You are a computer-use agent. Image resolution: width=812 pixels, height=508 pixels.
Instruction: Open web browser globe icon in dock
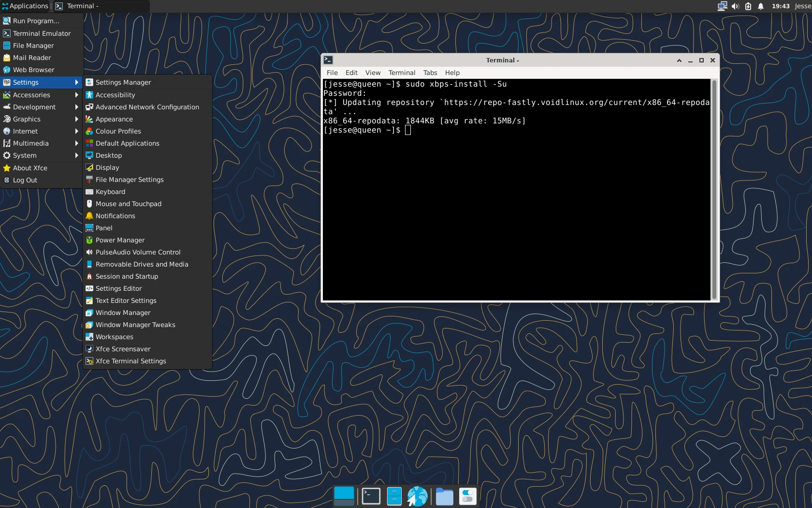[418, 496]
